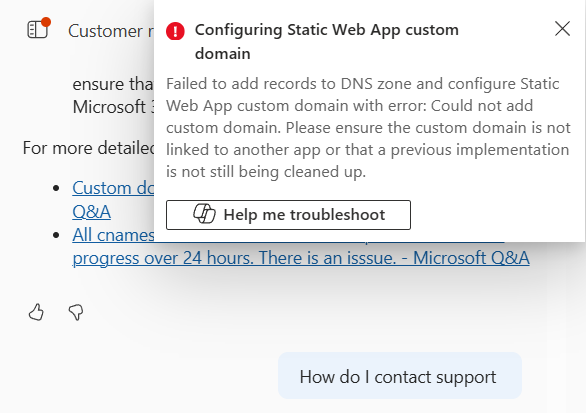Viewport: 586px width, 413px height.
Task: Click 'is not still being cleaned up' line
Action: [x=266, y=172]
